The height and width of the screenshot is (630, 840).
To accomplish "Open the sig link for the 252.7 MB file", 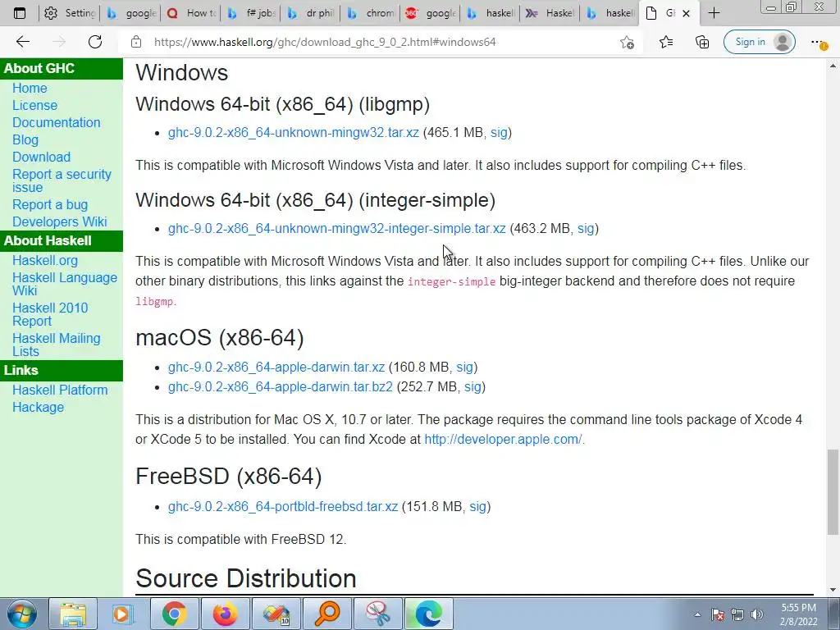I will [x=472, y=387].
